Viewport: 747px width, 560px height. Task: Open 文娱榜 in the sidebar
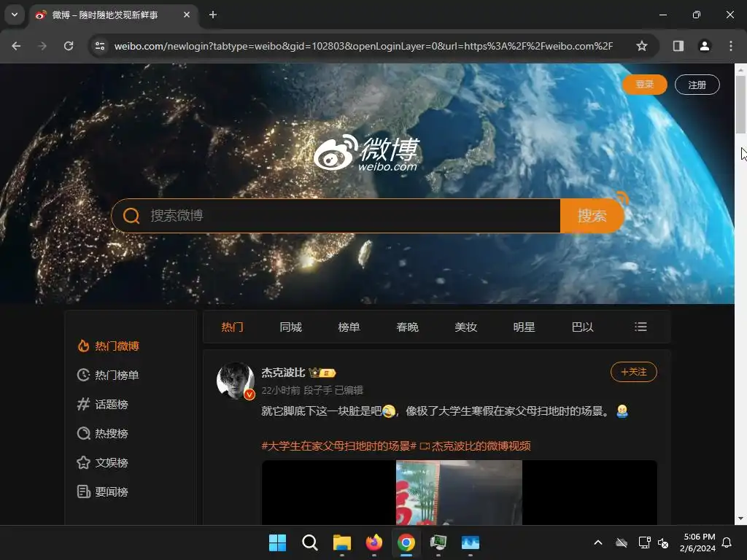coord(102,462)
